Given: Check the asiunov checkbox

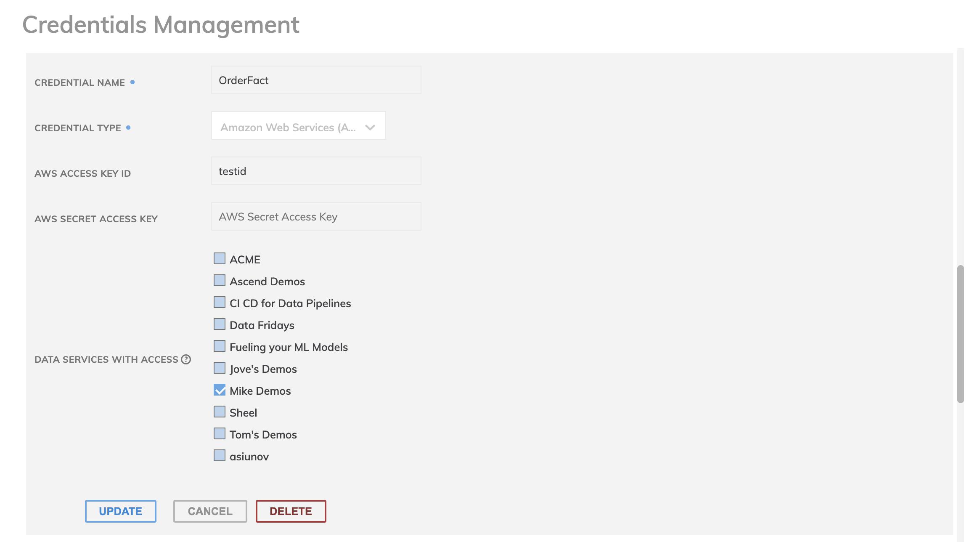Looking at the screenshot, I should coord(220,455).
